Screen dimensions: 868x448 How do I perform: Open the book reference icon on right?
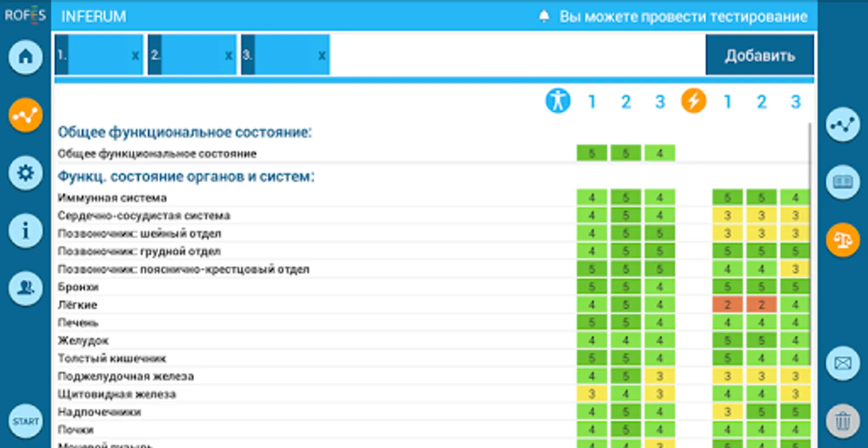[x=843, y=182]
